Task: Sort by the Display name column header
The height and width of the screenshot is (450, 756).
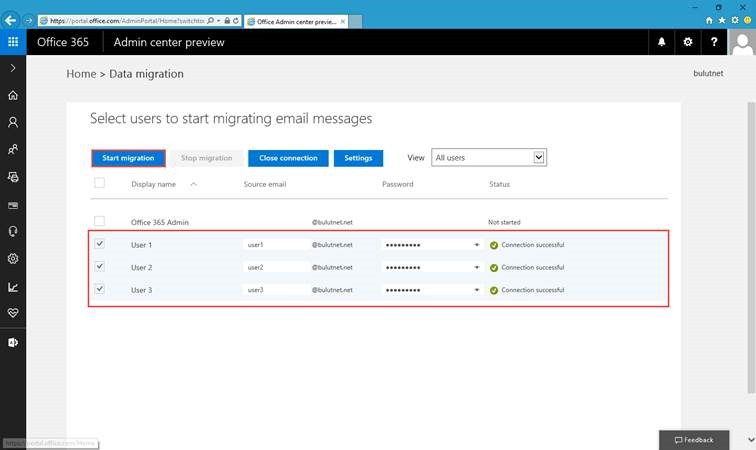Action: pos(153,184)
